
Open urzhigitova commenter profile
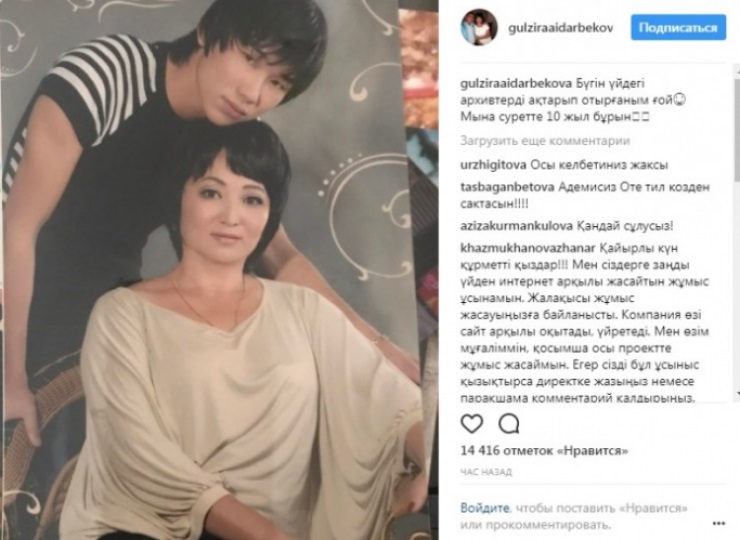[x=493, y=165]
